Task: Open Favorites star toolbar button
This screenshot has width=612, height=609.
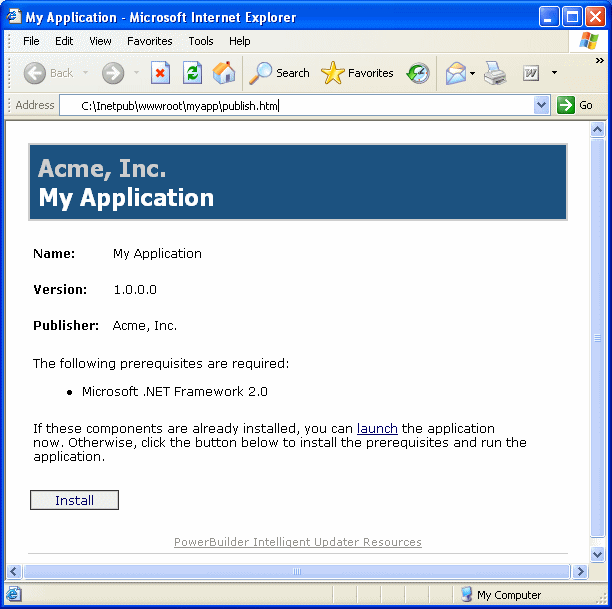Action: (357, 73)
